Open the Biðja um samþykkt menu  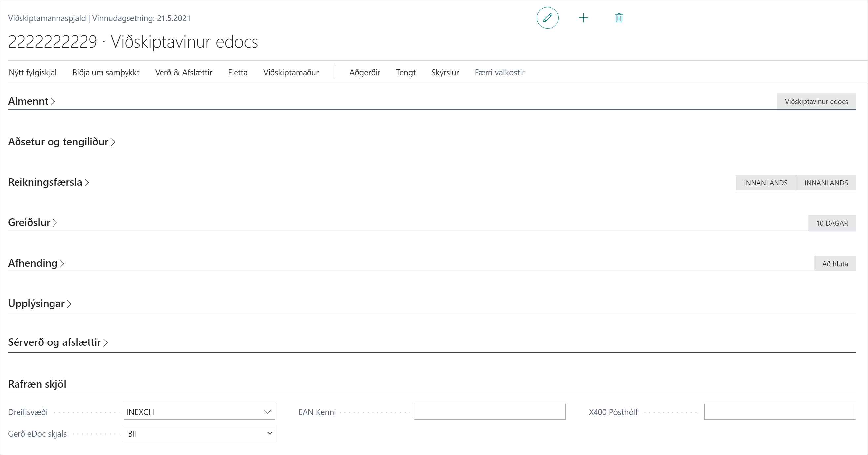106,72
